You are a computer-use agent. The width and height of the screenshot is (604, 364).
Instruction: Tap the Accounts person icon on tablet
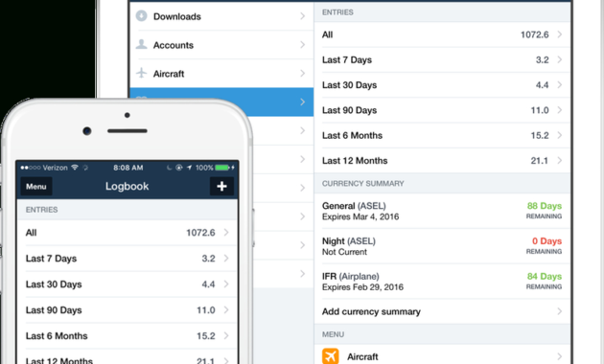(x=141, y=44)
